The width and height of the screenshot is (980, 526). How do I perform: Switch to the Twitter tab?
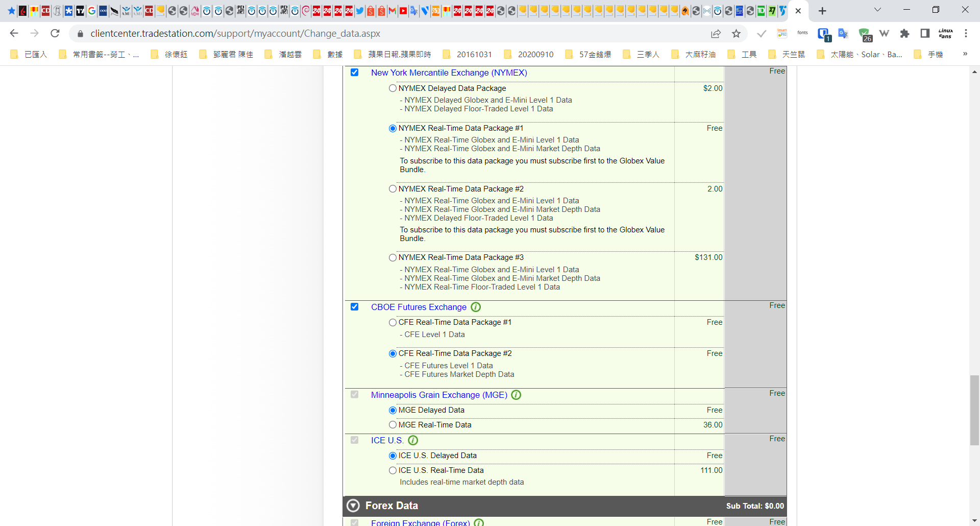[x=360, y=11]
